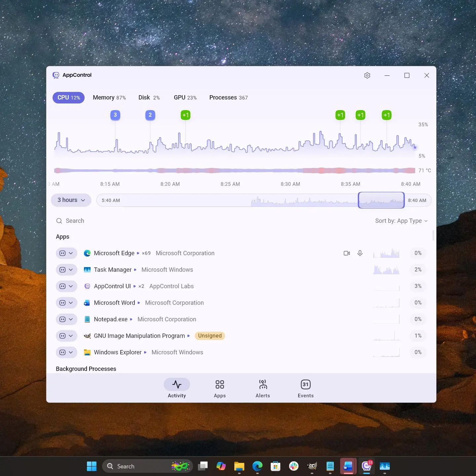The height and width of the screenshot is (476, 476).
Task: Expand Microsoft Edge block control dropdown
Action: [66, 253]
